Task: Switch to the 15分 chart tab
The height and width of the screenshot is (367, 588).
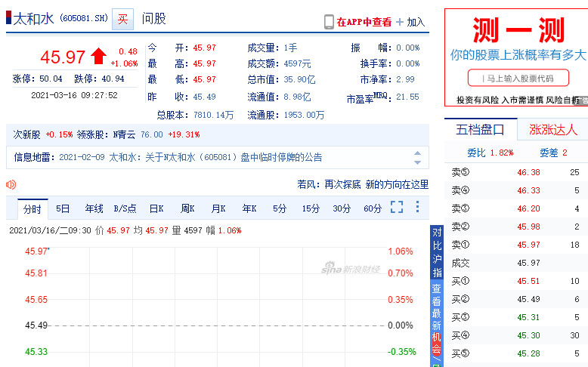Action: click(311, 208)
